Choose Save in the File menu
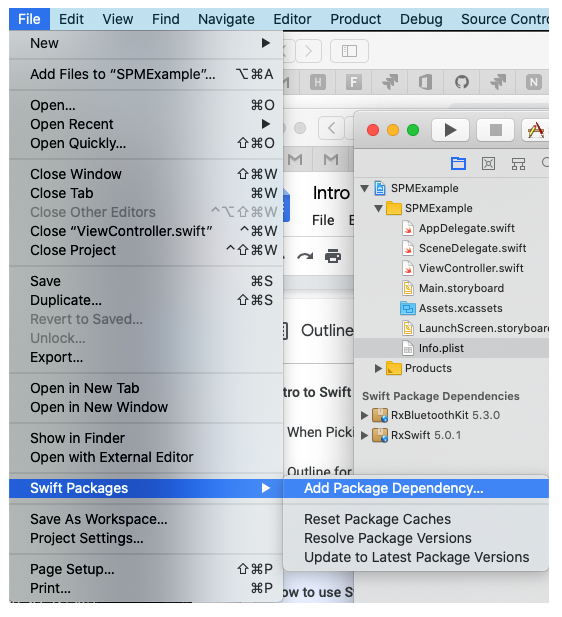 (x=146, y=281)
